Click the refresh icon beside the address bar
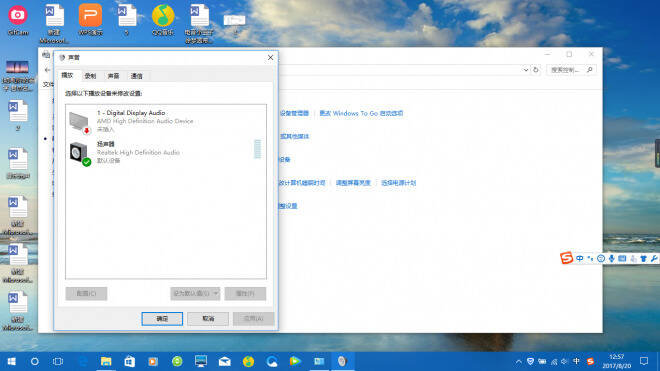 click(535, 70)
